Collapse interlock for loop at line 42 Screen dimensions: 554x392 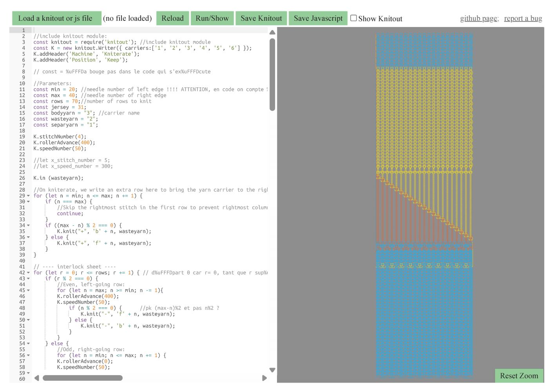(29, 273)
